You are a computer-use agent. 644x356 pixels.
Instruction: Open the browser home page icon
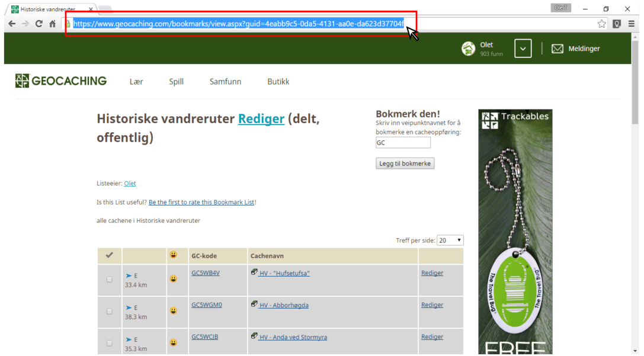coord(53,24)
